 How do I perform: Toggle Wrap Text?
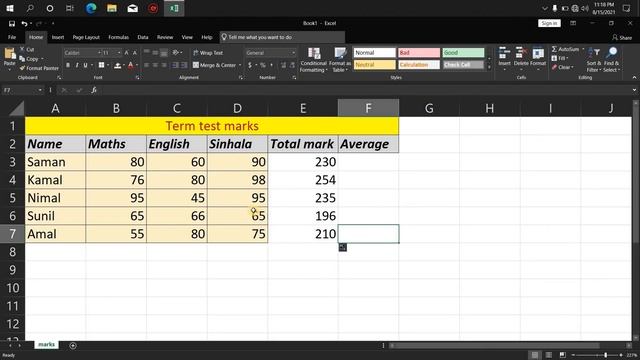[x=208, y=53]
